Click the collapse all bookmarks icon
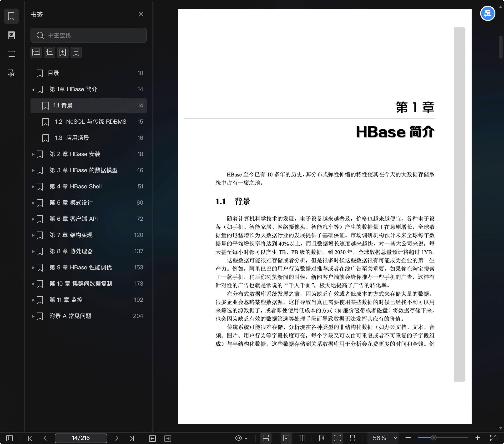The width and height of the screenshot is (504, 444). click(x=50, y=52)
